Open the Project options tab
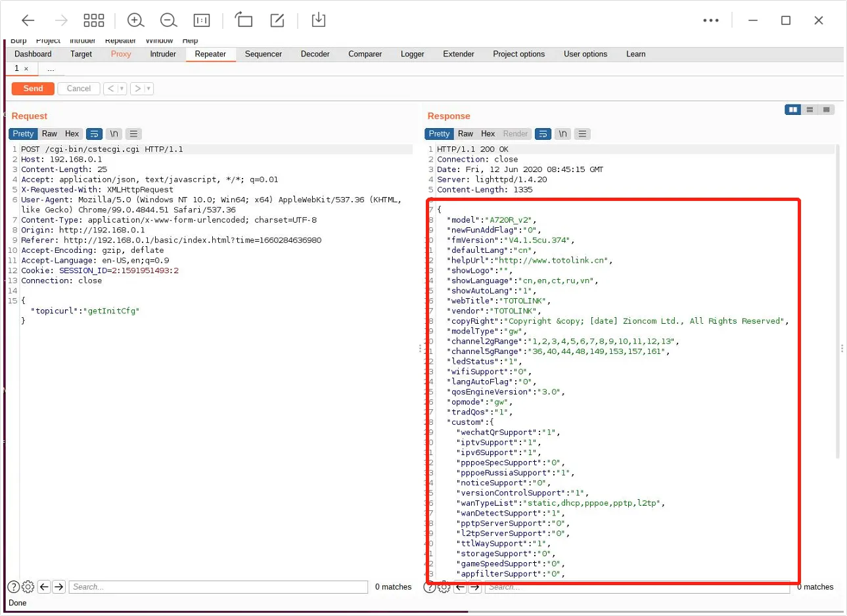The width and height of the screenshot is (847, 616). [x=519, y=55]
